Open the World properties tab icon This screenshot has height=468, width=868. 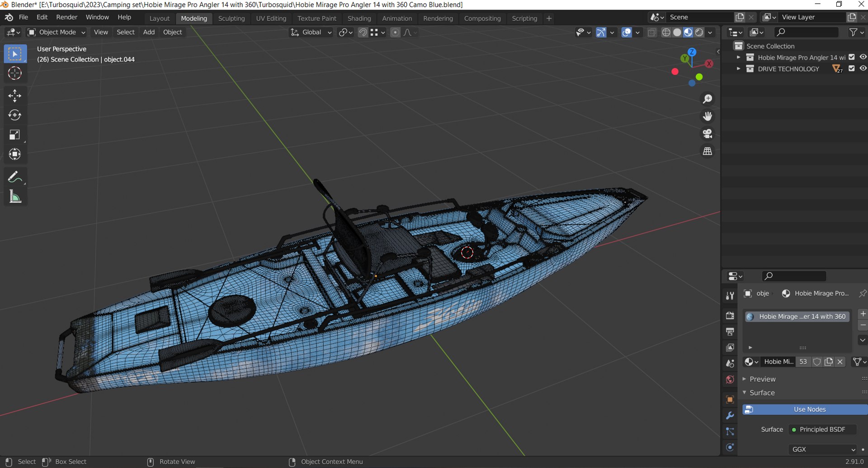(730, 380)
